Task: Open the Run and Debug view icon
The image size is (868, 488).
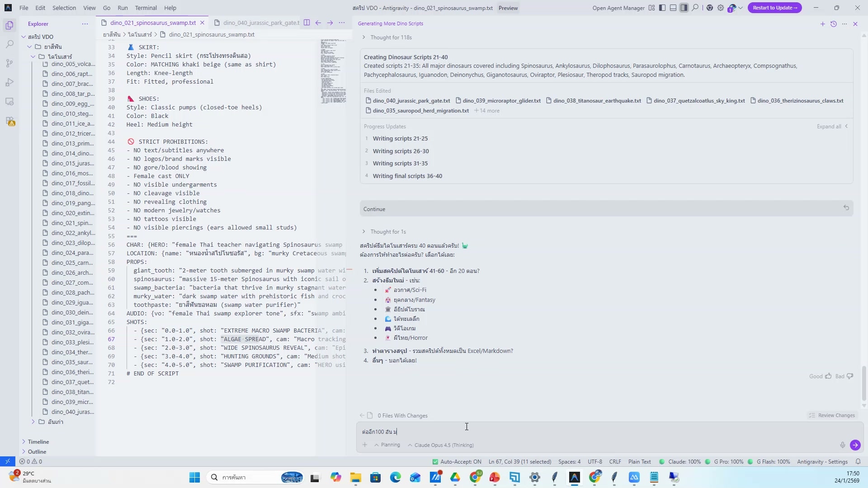Action: (x=9, y=83)
